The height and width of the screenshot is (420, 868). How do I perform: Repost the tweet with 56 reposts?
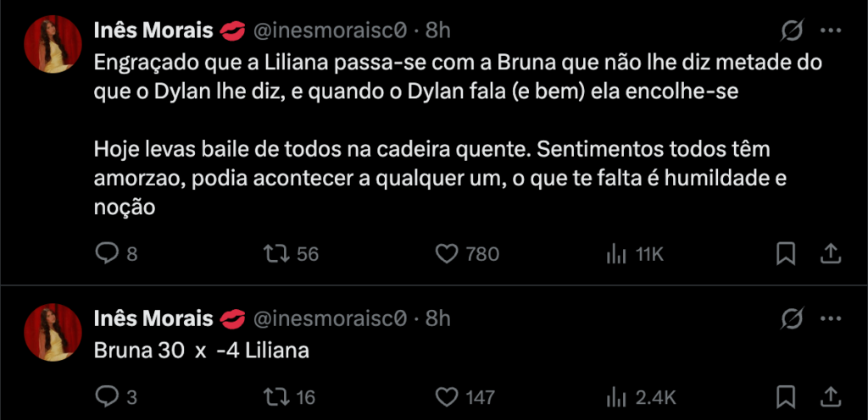[x=276, y=253]
